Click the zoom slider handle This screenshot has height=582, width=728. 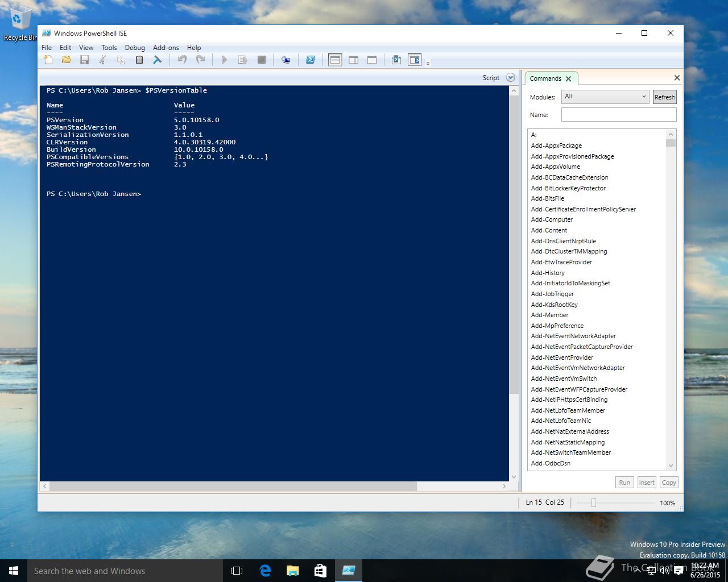tap(593, 502)
